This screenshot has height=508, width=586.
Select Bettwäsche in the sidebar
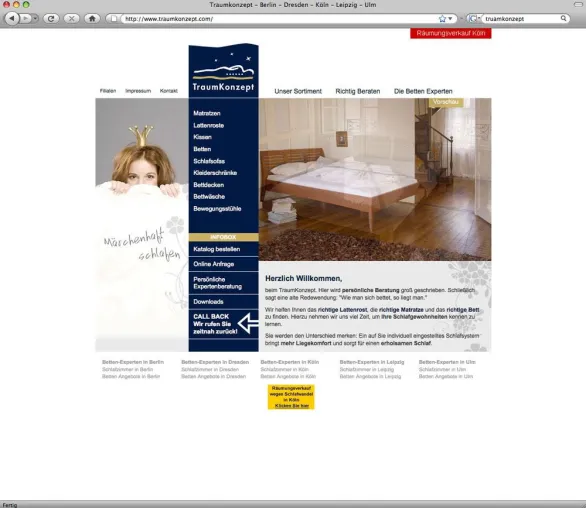point(209,197)
